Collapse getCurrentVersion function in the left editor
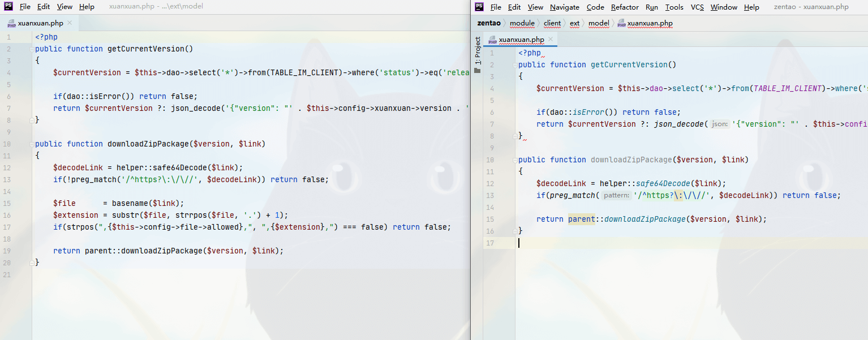 [31, 49]
